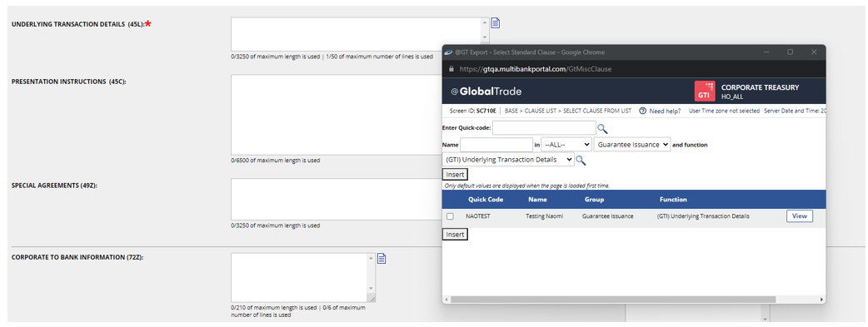
Task: Tick the NAOTEST clause checkbox
Action: 450,216
